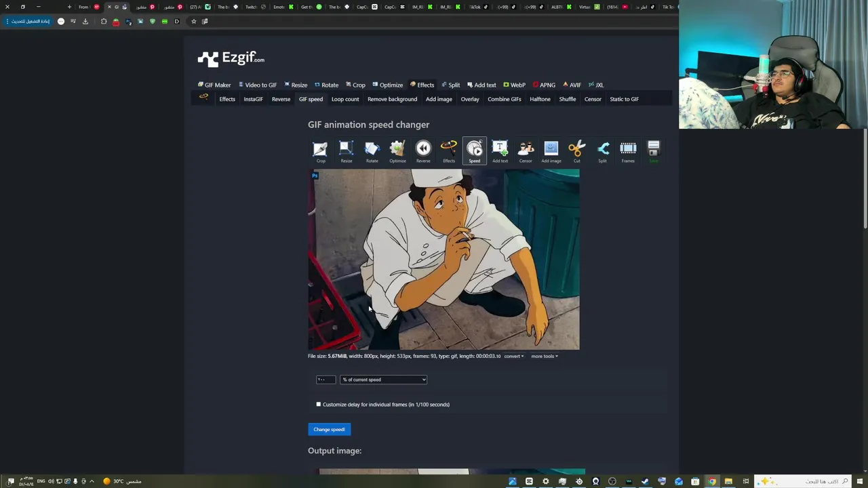
Task: Open the '% of current speed' dropdown
Action: [x=383, y=380]
